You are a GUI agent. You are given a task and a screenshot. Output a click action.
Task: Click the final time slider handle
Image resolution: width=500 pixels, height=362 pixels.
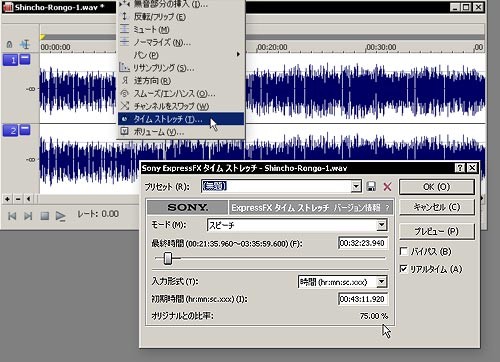(x=168, y=258)
